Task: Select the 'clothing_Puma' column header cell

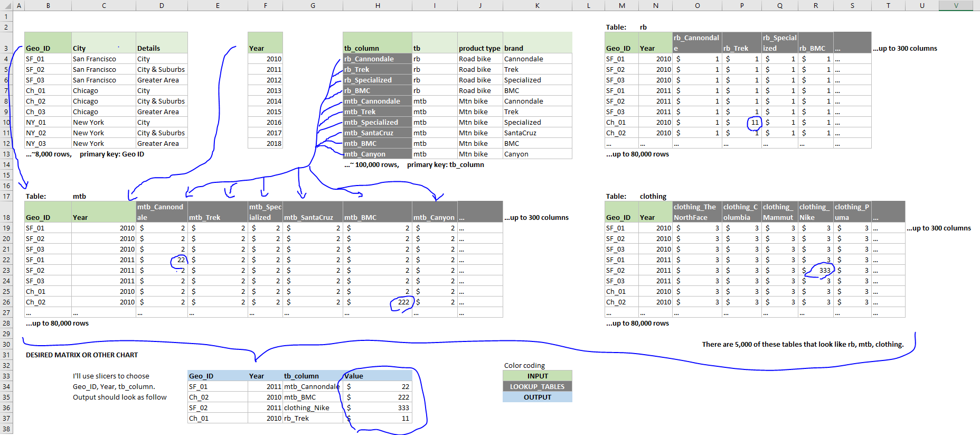Action: 852,212
